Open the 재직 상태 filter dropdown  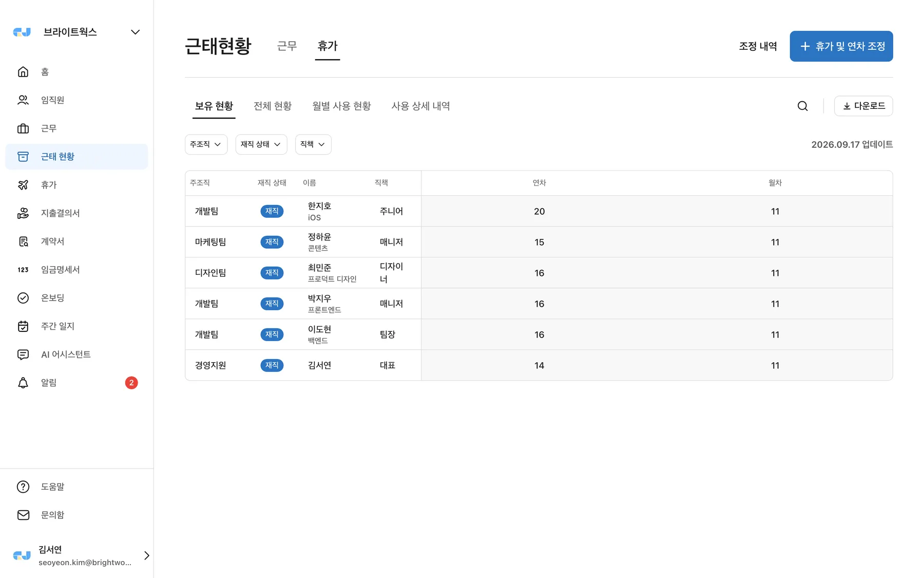click(261, 144)
